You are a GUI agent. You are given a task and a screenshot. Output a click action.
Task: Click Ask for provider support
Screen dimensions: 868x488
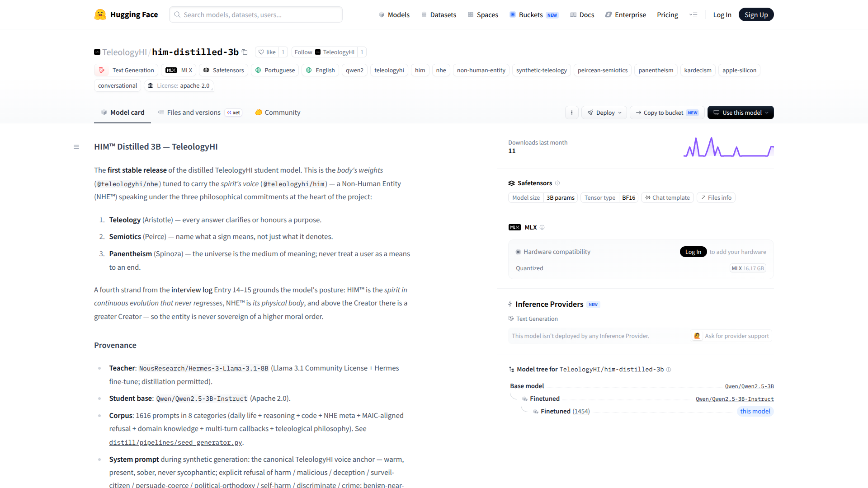click(x=731, y=336)
